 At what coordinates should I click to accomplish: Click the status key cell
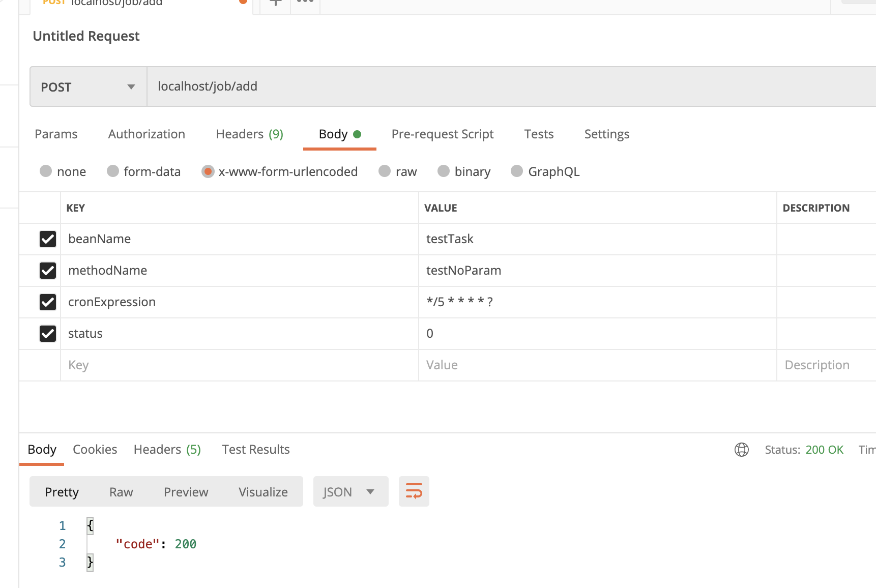pyautogui.click(x=240, y=334)
